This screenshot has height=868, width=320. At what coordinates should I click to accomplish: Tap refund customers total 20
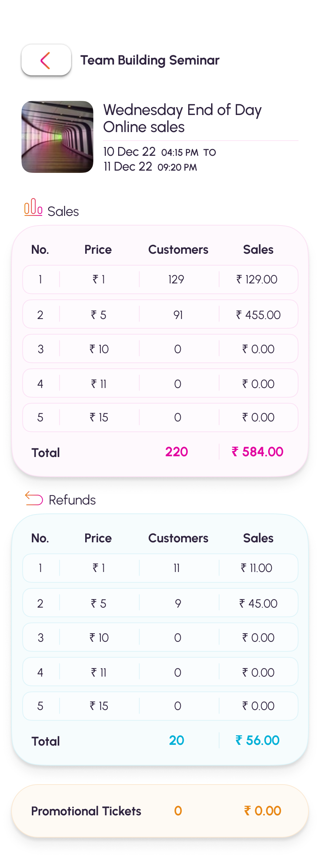[x=177, y=740]
